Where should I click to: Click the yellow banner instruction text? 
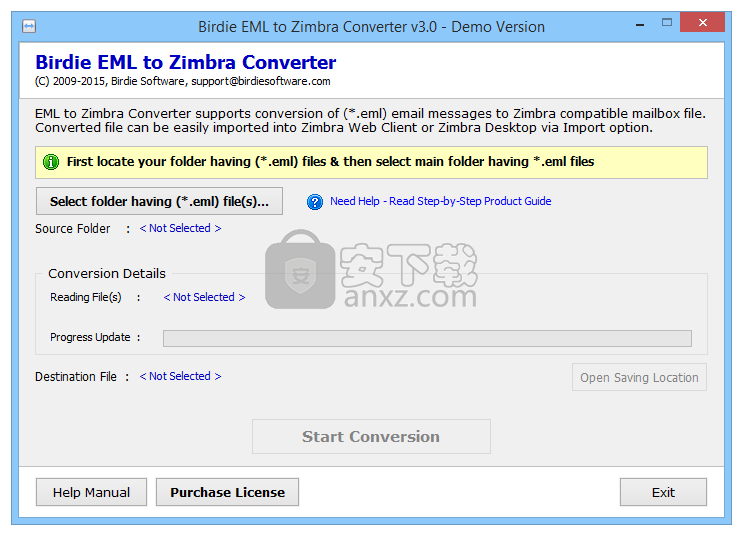point(330,162)
